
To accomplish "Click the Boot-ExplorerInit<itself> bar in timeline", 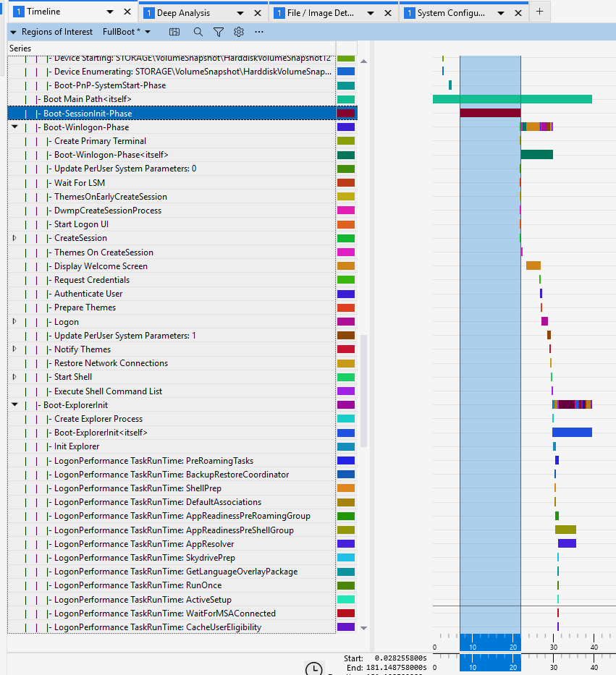I will click(572, 432).
